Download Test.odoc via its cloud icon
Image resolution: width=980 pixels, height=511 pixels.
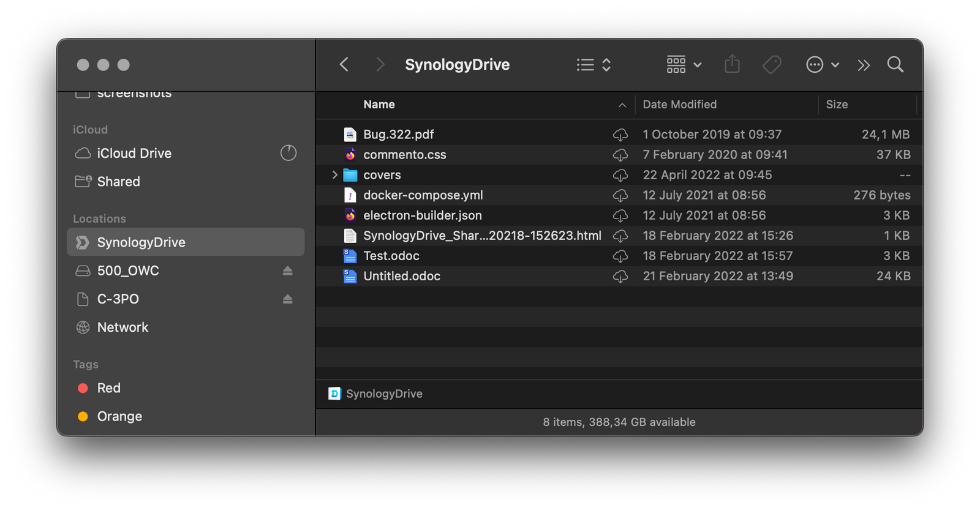click(620, 256)
